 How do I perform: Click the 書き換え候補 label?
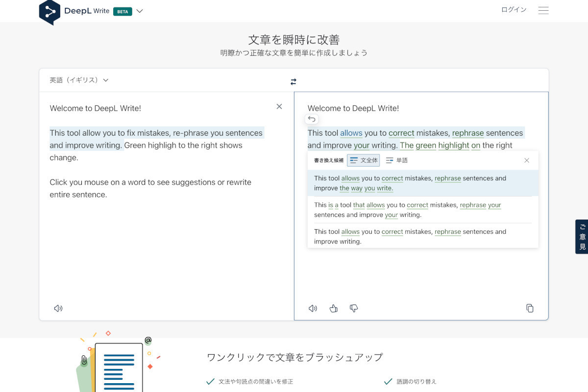(x=329, y=160)
